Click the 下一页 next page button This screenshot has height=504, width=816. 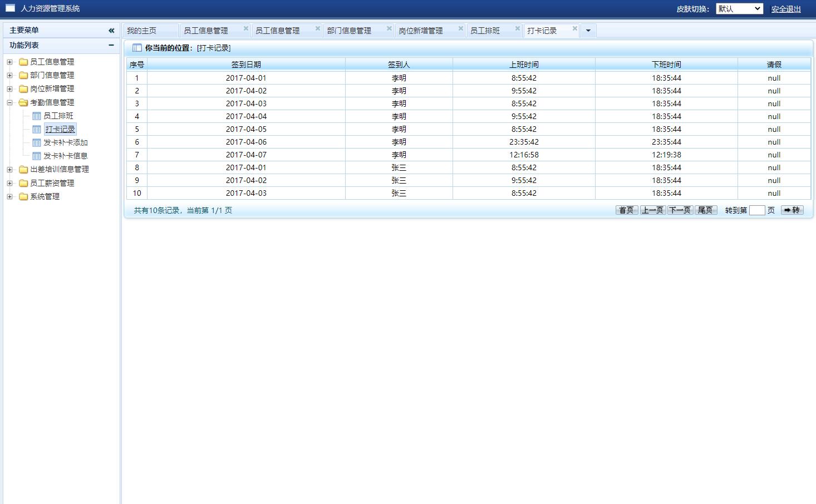click(680, 210)
